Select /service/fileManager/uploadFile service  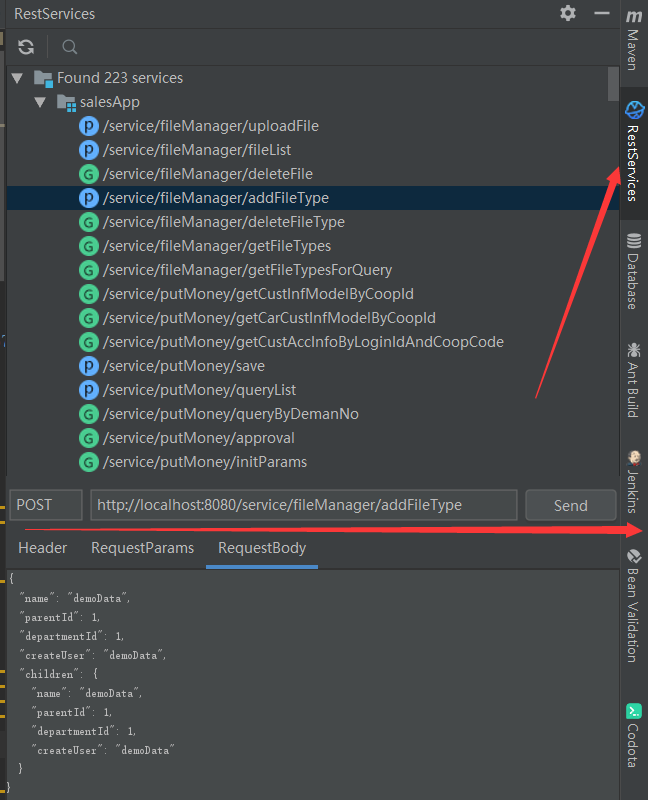point(210,126)
